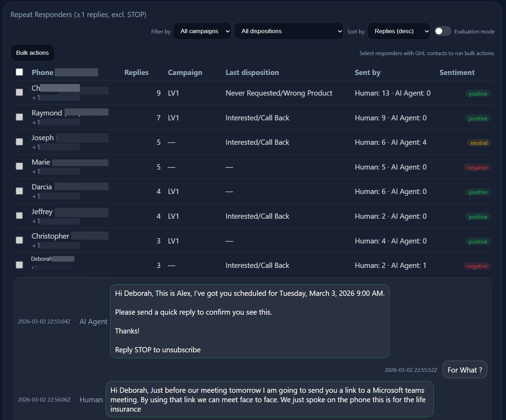Click the negative sentiment badge for Marie

(x=477, y=167)
